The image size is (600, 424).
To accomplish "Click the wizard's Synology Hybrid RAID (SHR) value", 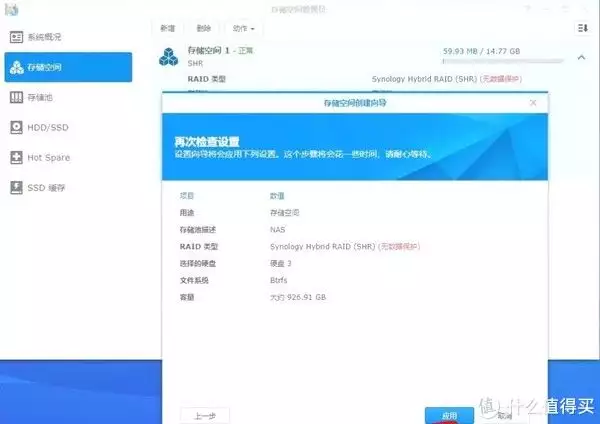I will click(x=323, y=246).
